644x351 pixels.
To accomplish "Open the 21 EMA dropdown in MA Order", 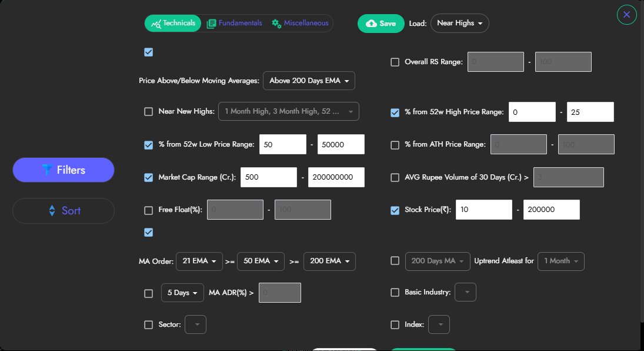I will pos(199,261).
